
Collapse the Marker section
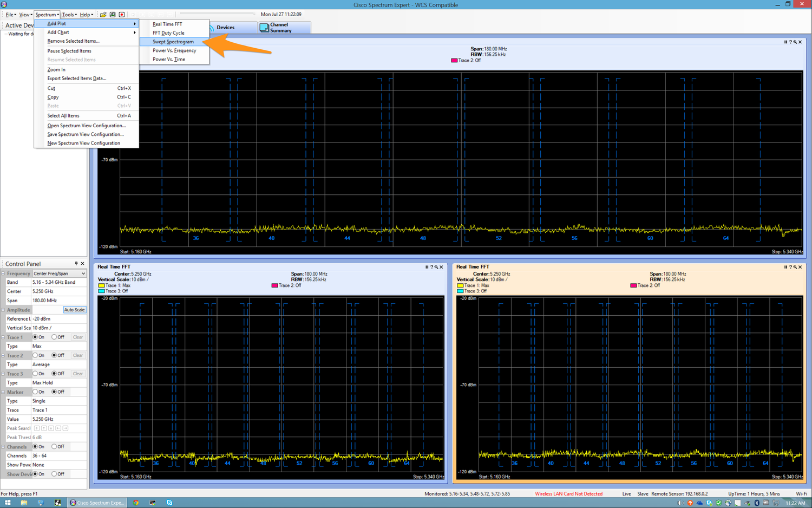pyautogui.click(x=3, y=392)
